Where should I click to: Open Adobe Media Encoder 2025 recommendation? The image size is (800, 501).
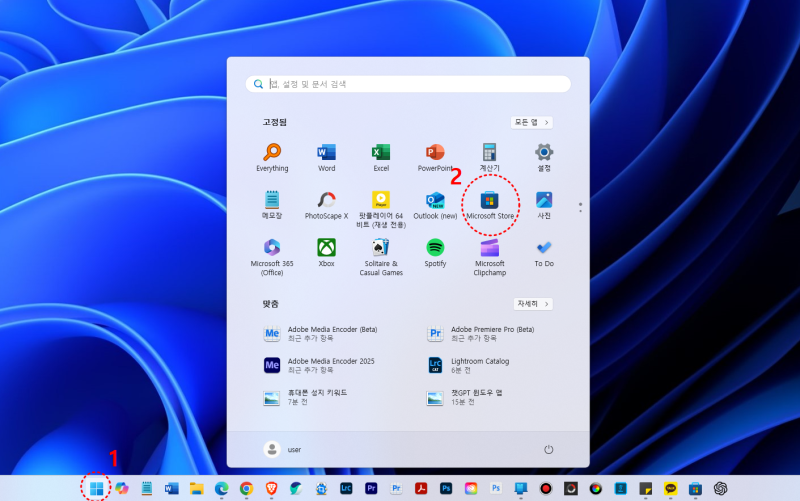point(320,365)
